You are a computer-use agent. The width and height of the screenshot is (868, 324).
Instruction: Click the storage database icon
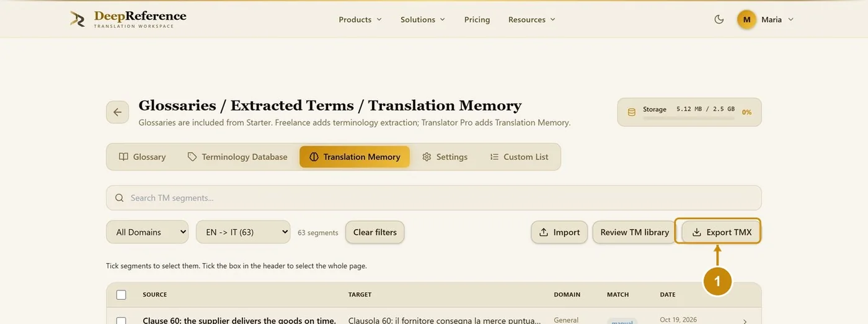[x=632, y=112]
